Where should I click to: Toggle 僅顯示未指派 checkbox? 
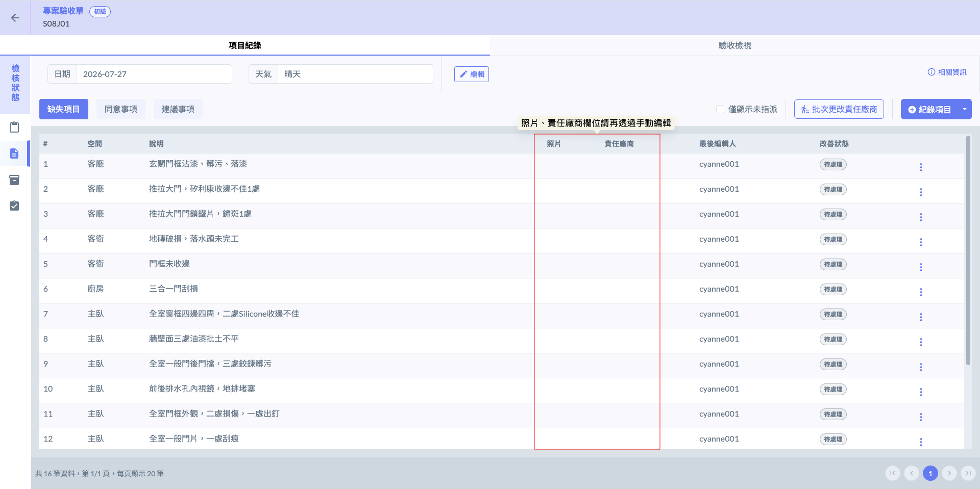pyautogui.click(x=720, y=109)
